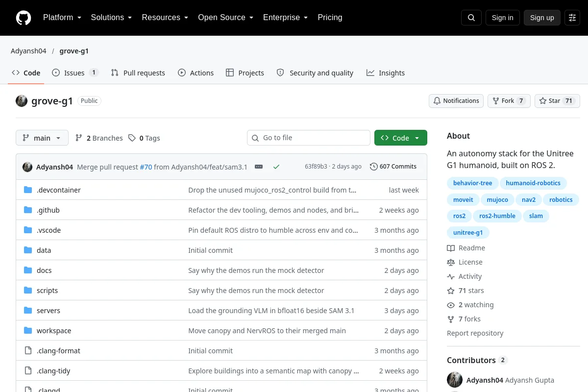Screen dimensions: 588x392
Task: Open the green Code dropdown button
Action: click(x=401, y=138)
